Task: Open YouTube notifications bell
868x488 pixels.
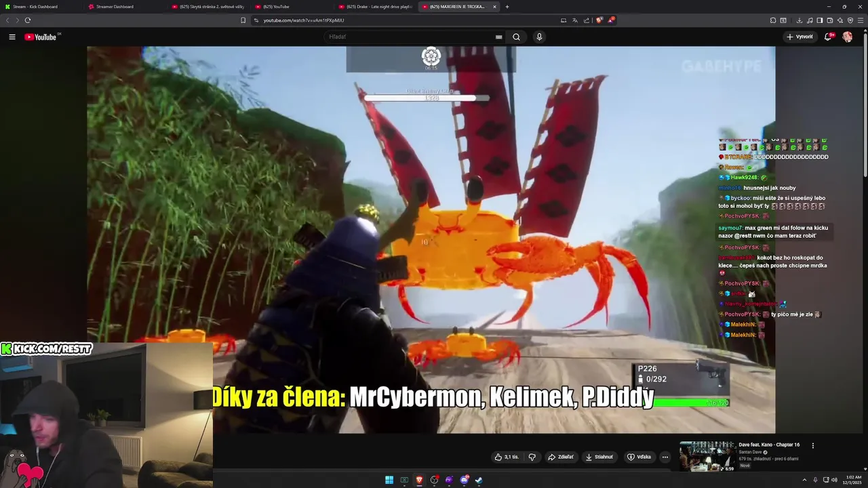Action: 828,37
